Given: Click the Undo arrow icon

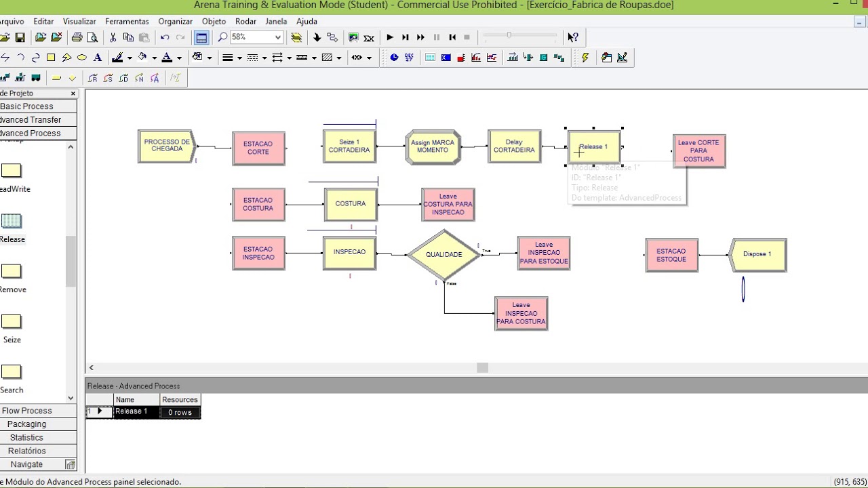Looking at the screenshot, I should 165,37.
